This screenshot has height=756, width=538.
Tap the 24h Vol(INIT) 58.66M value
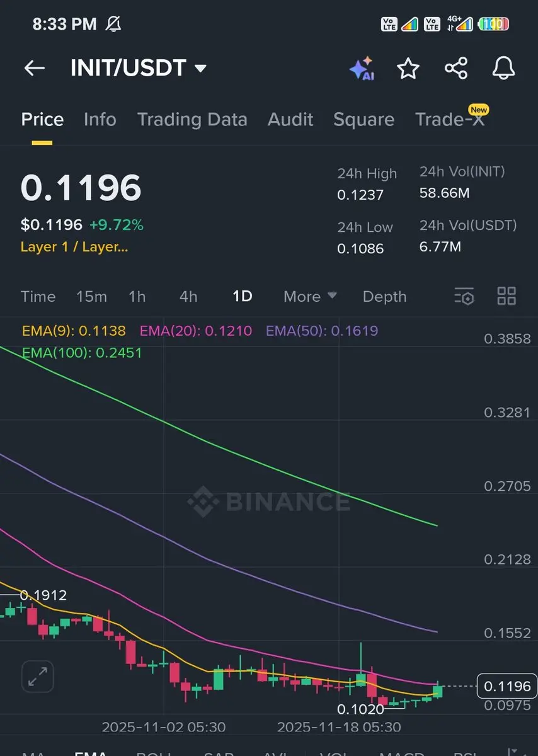[444, 193]
